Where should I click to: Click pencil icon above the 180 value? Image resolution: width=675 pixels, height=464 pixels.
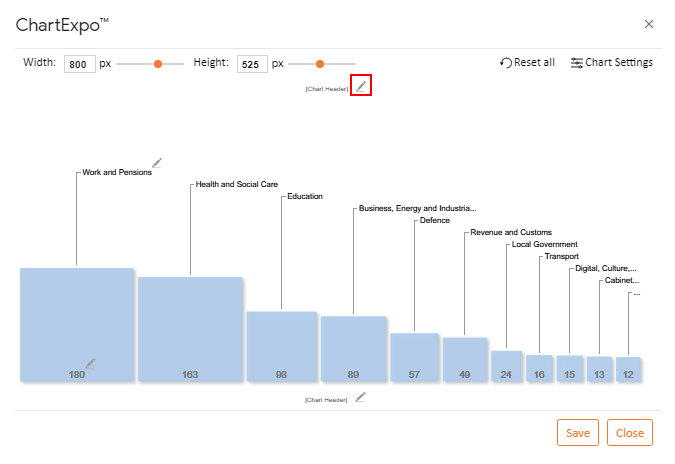[90, 364]
